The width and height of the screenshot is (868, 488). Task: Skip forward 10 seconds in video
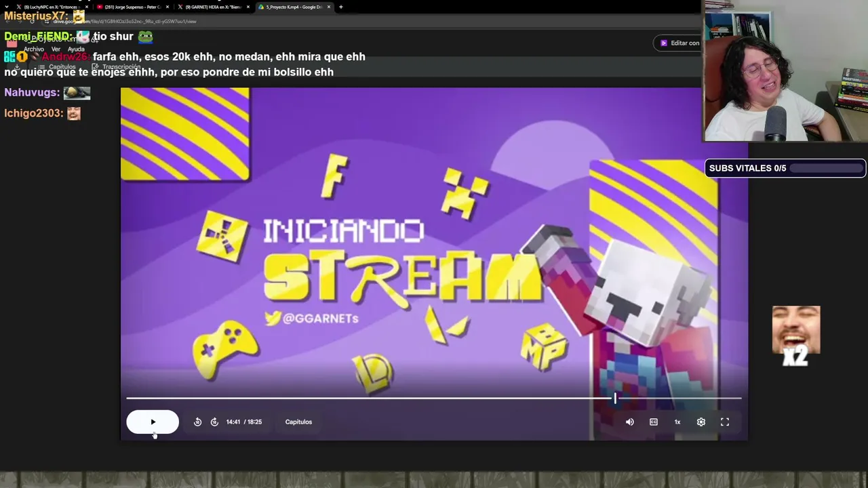(x=214, y=422)
